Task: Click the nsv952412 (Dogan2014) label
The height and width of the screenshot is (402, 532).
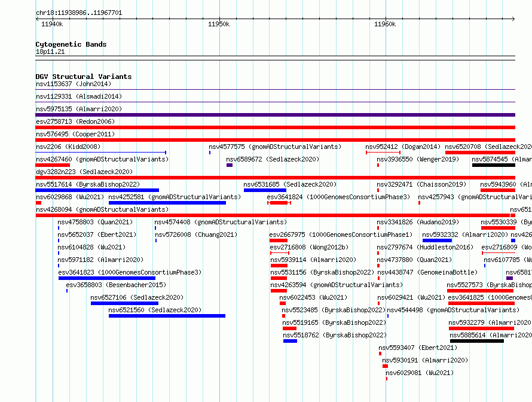Action: (x=403, y=147)
